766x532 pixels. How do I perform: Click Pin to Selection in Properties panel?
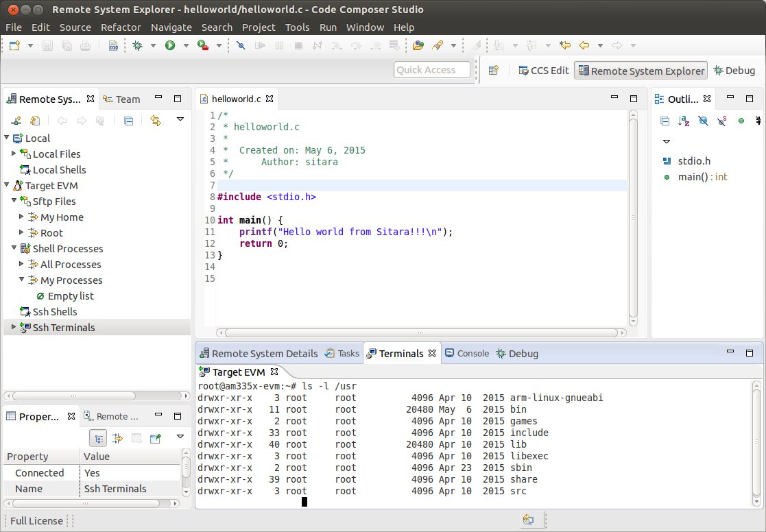point(156,438)
